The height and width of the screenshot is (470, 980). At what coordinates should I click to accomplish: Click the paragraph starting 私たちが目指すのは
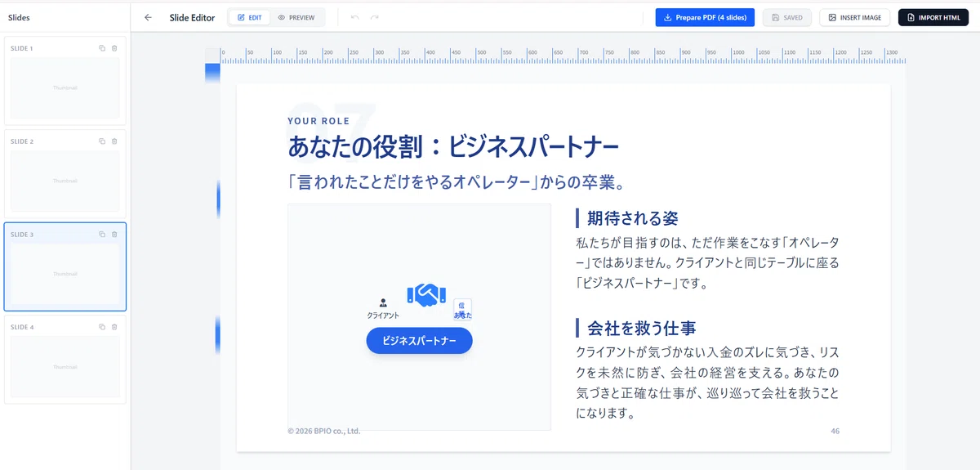coord(707,263)
